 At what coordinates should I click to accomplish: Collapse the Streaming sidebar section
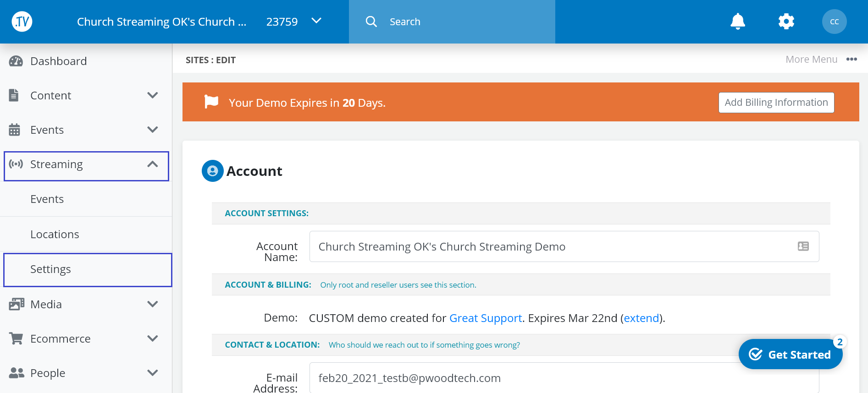152,164
